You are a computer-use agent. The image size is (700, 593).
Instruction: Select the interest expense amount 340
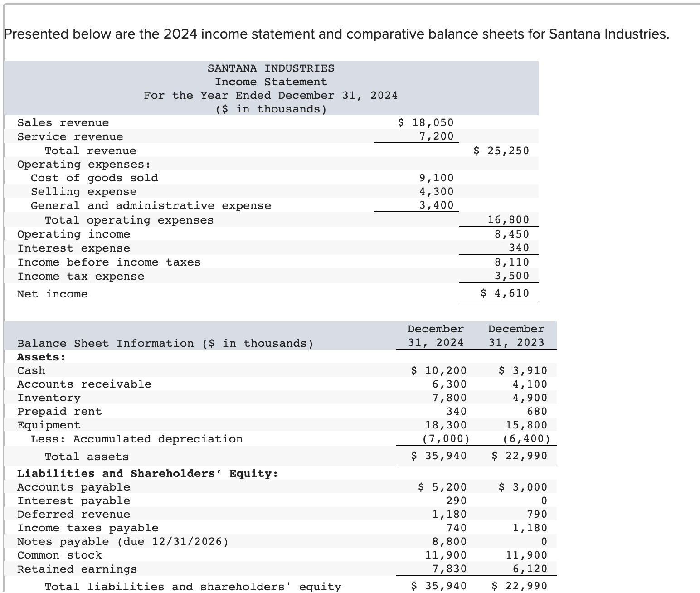(519, 248)
